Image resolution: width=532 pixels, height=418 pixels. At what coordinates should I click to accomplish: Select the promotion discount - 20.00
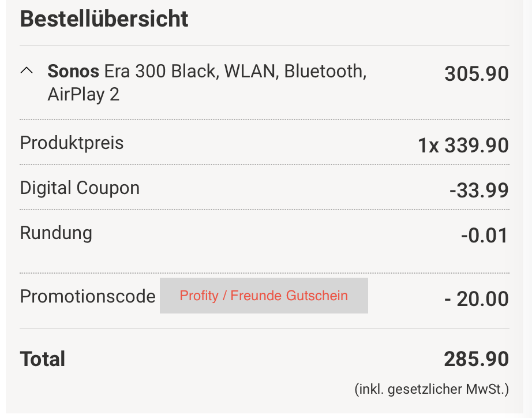click(477, 299)
